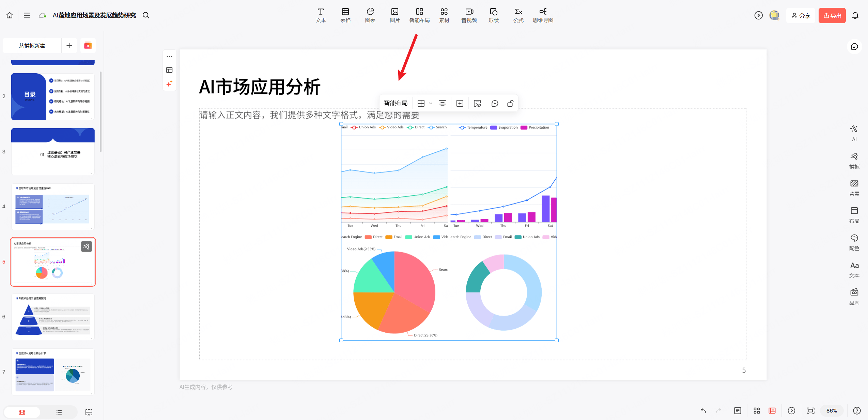Insert a formula (公式)
This screenshot has width=868, height=420.
(x=518, y=16)
